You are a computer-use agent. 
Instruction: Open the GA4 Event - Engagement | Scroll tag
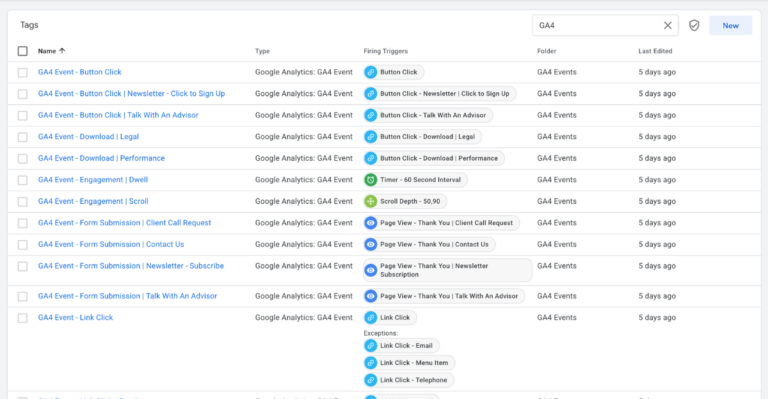pyautogui.click(x=93, y=201)
